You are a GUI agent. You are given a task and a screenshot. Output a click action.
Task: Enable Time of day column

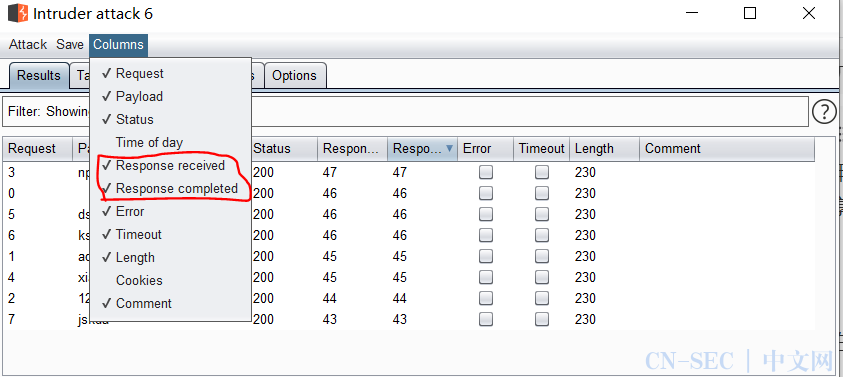[x=170, y=143]
